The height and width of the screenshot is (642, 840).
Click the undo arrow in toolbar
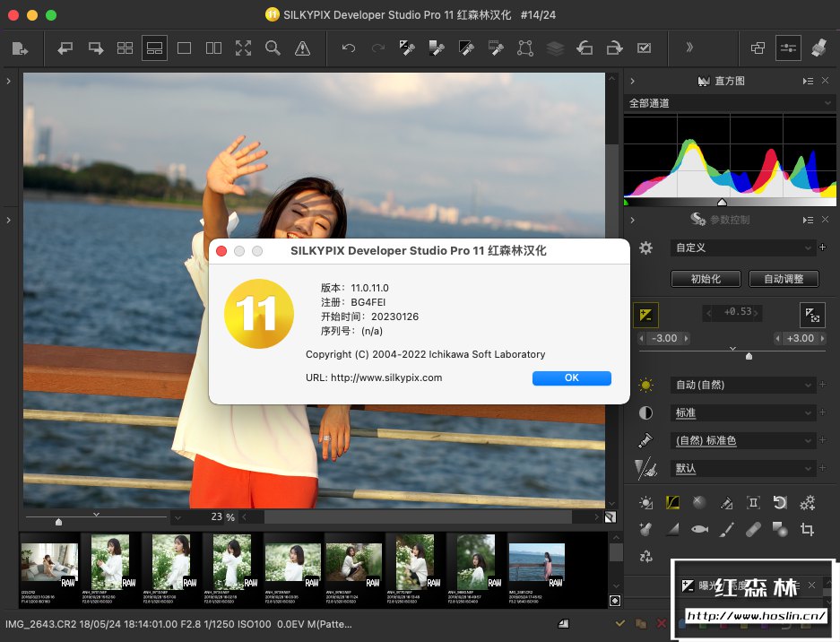pyautogui.click(x=349, y=48)
